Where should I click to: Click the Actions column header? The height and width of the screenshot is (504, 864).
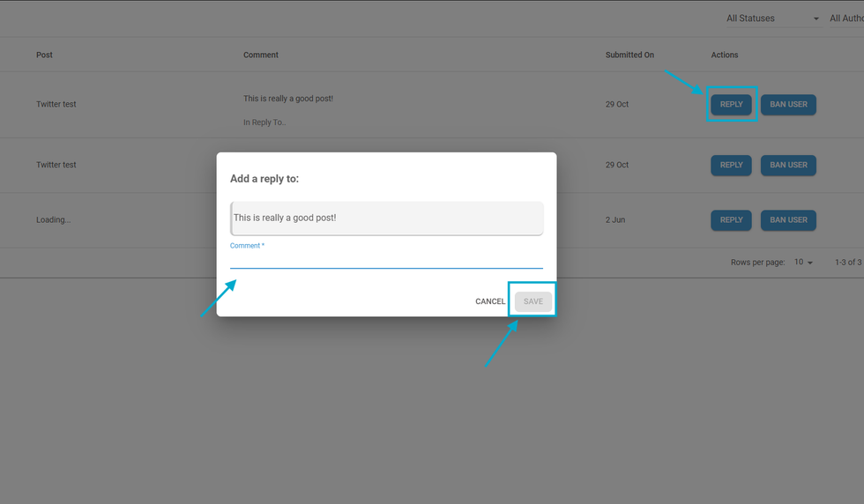(725, 56)
